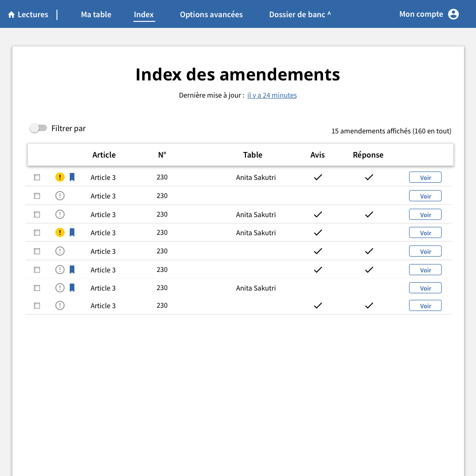Image resolution: width=476 pixels, height=476 pixels.
Task: Open the Ma table navigation item
Action: (x=96, y=14)
